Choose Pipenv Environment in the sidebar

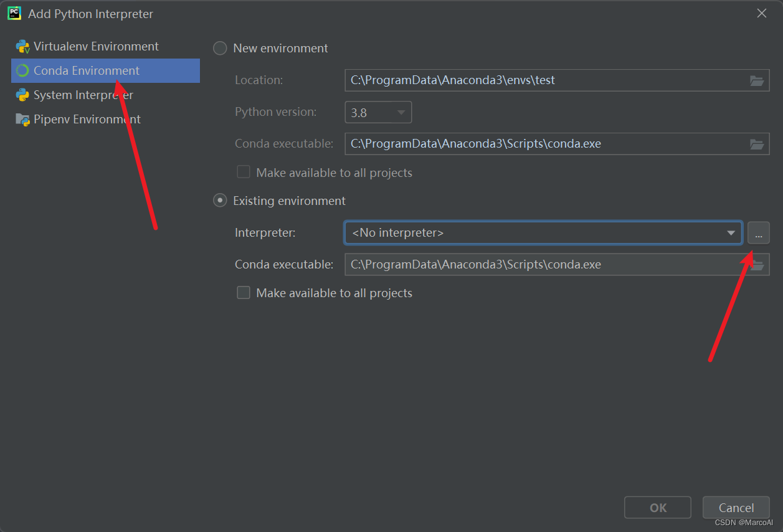pos(105,119)
